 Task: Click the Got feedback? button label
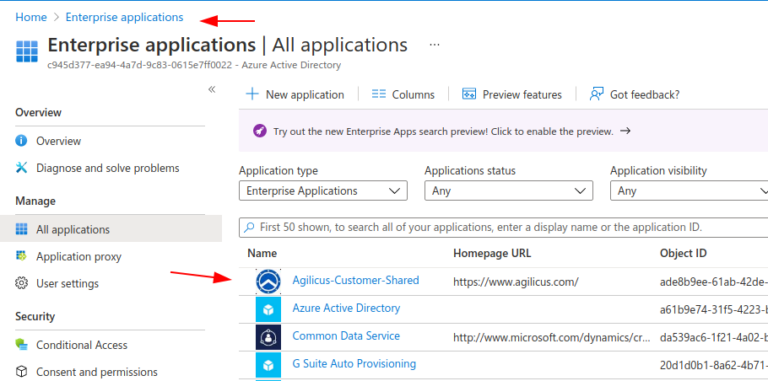tap(645, 95)
